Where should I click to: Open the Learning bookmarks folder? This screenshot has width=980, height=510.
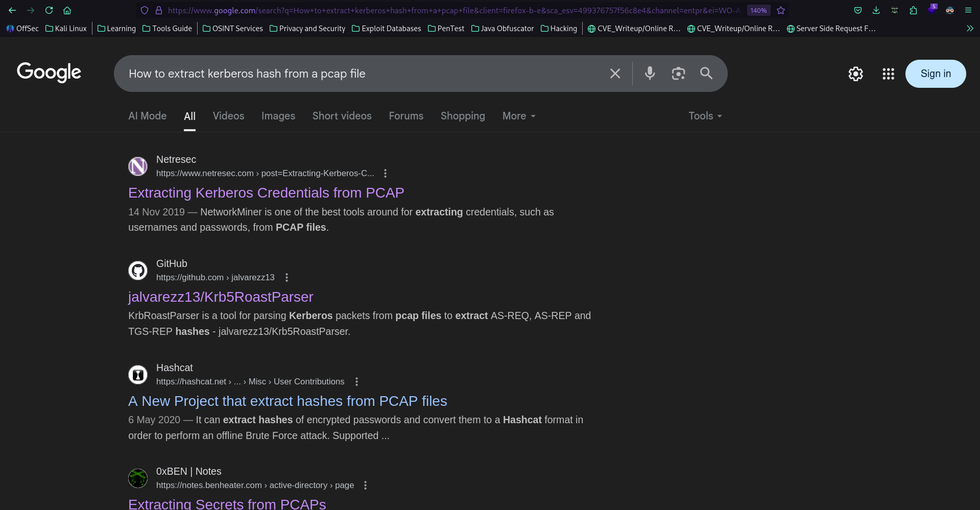116,29
